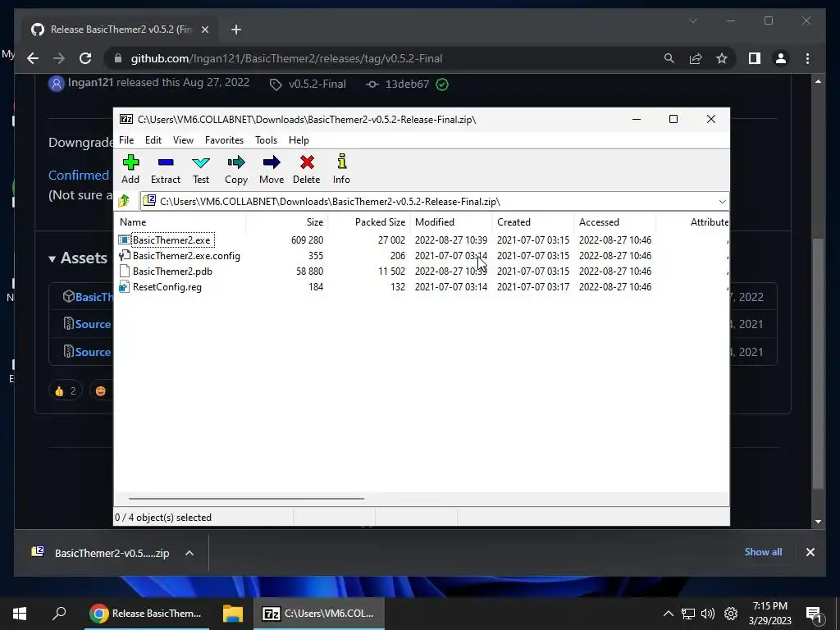Screen dimensions: 840x630
Task: Sort by the Packed Size column header
Action: click(x=369, y=221)
